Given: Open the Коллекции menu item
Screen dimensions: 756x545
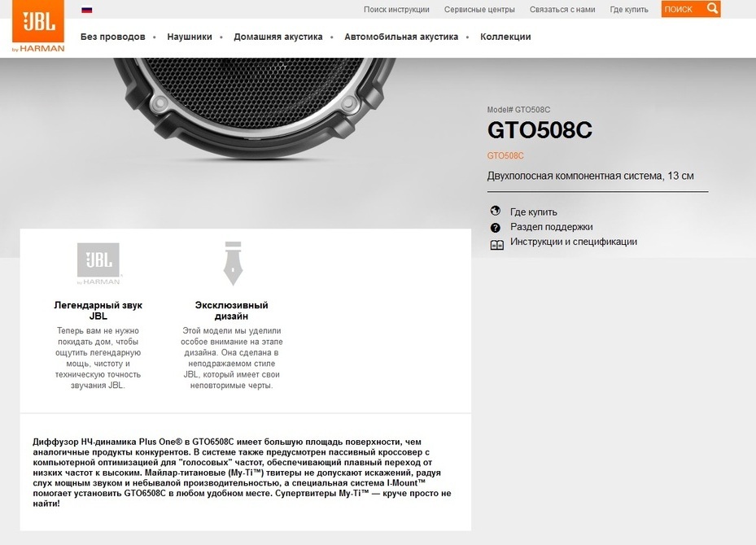Looking at the screenshot, I should [505, 37].
